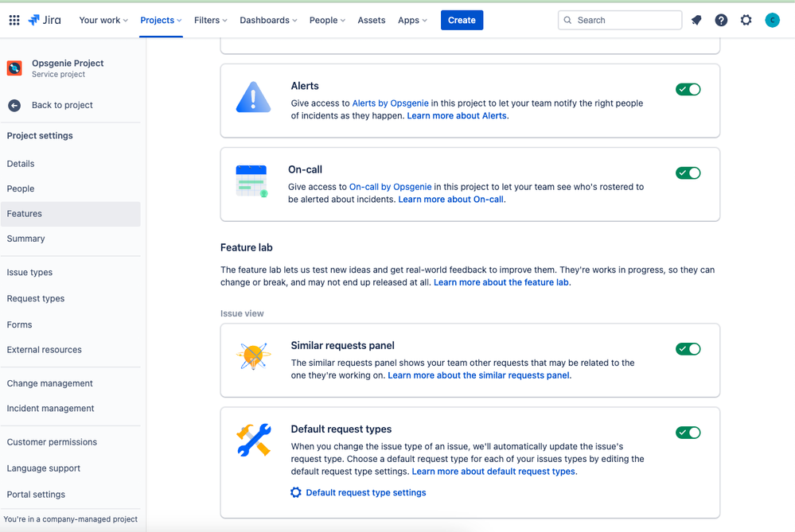The image size is (795, 532).
Task: Select the Features sidebar item
Action: click(71, 214)
